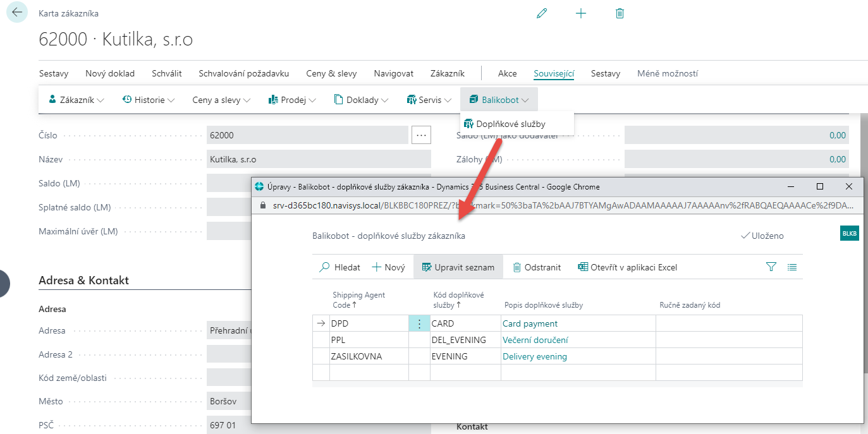
Task: Collapse the Balikobot dropdown menu
Action: coord(499,100)
